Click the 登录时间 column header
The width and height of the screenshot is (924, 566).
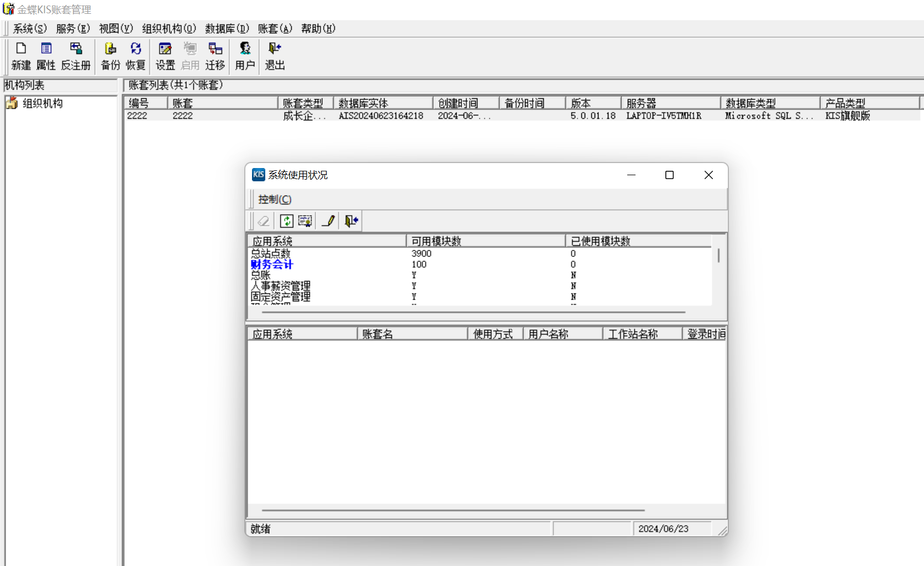[x=705, y=334]
